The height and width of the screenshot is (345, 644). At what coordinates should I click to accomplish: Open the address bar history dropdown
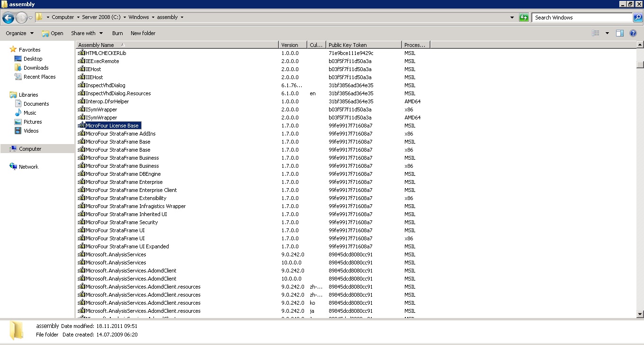click(512, 18)
